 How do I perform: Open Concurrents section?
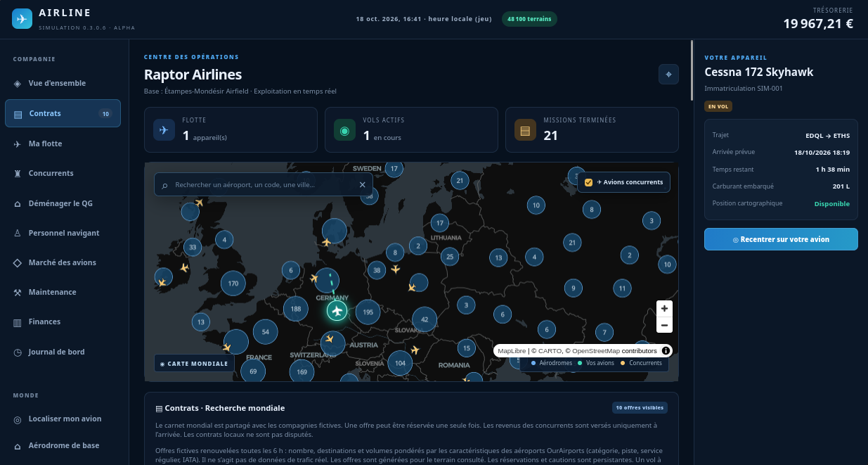pyautogui.click(x=63, y=173)
